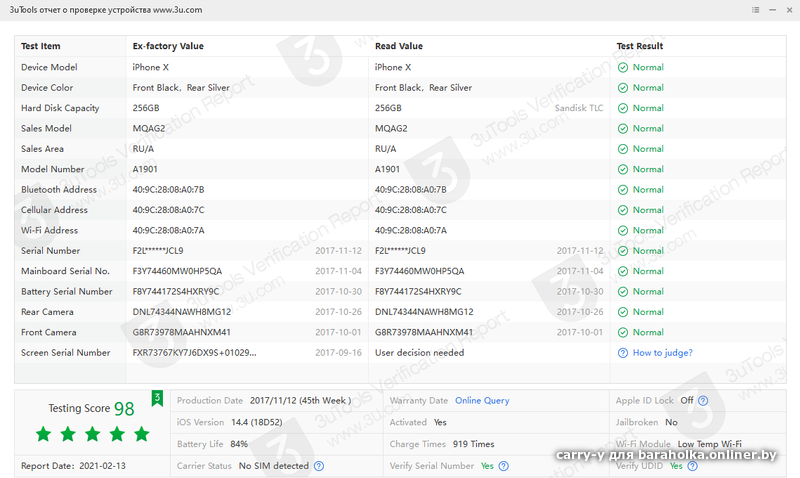This screenshot has height=478, width=800.
Task: Click the window title 3uTools report text
Action: [x=106, y=10]
